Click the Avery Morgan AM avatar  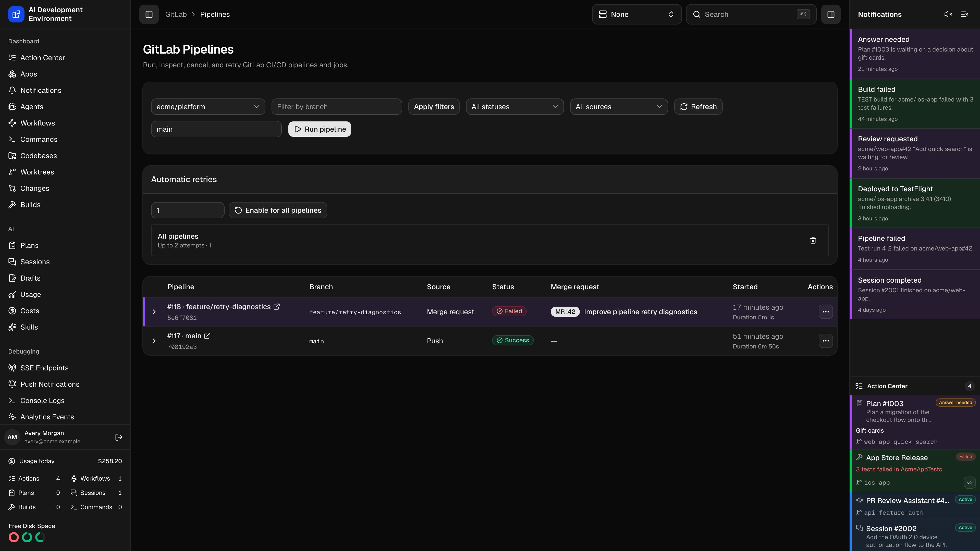[x=12, y=437]
